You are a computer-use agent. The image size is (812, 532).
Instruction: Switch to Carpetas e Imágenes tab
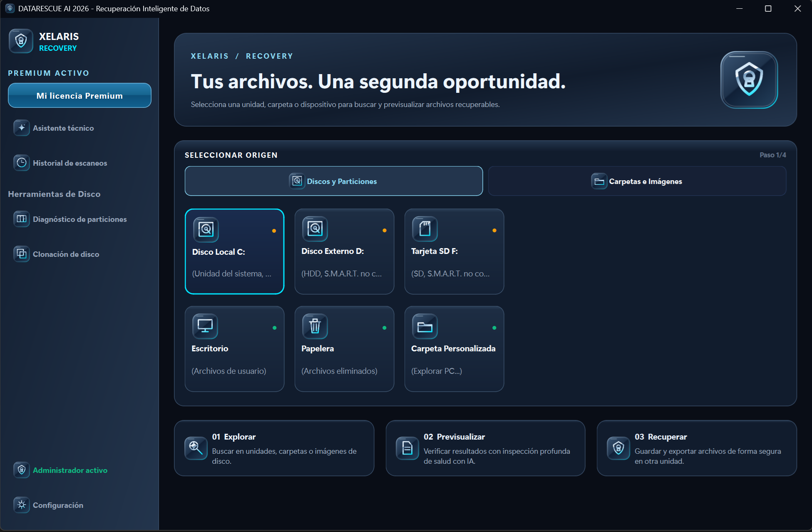tap(637, 181)
